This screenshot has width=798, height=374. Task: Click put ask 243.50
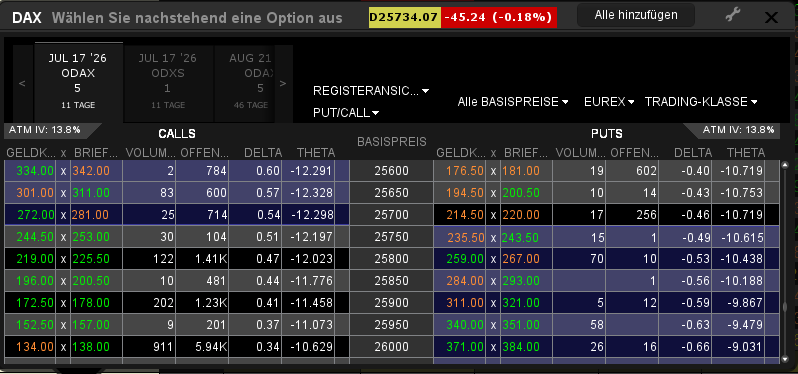click(521, 237)
